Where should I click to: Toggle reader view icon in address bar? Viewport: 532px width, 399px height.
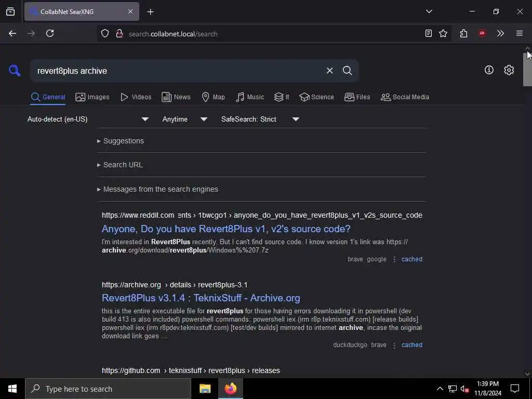point(429,33)
